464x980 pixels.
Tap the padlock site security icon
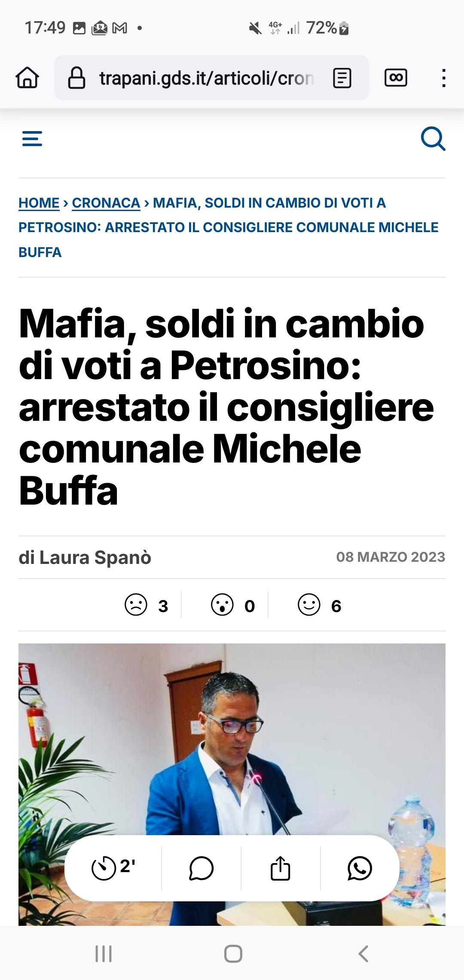pyautogui.click(x=77, y=78)
